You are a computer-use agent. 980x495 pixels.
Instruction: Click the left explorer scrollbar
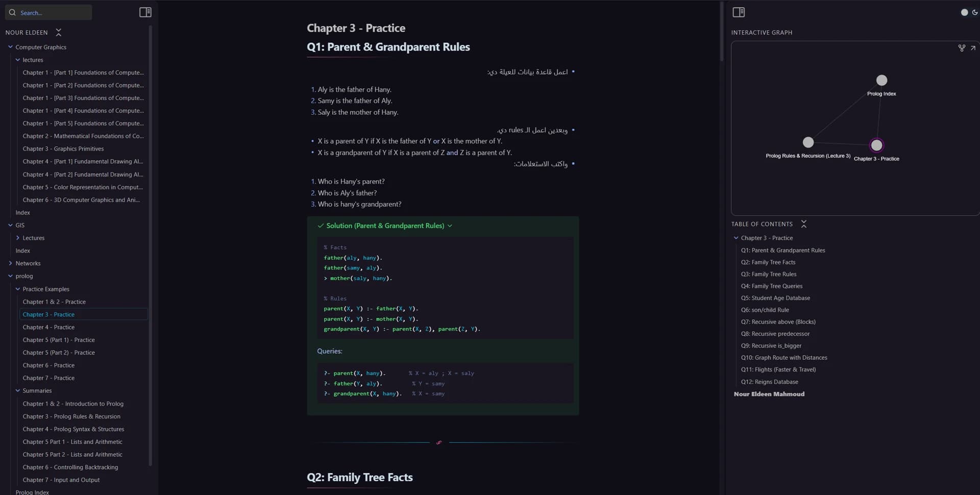point(150,245)
